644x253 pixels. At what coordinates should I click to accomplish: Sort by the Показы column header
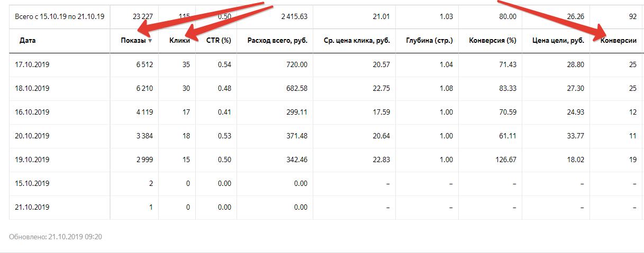point(133,40)
